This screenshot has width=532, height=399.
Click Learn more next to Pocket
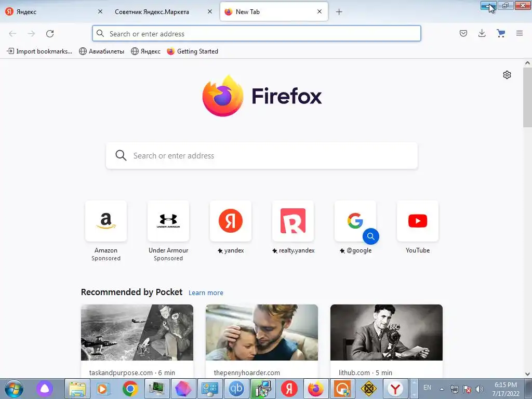pyautogui.click(x=206, y=293)
